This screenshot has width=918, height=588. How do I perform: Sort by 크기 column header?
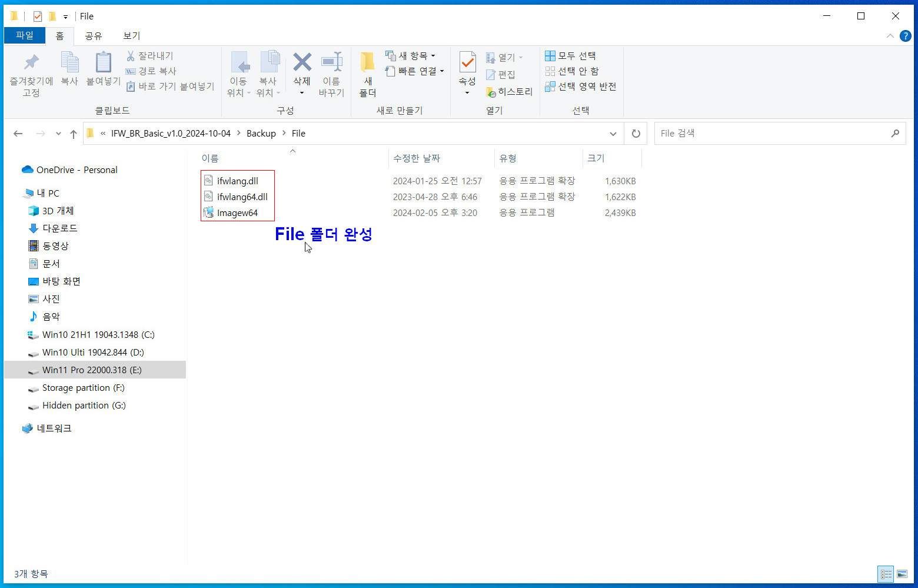point(612,158)
